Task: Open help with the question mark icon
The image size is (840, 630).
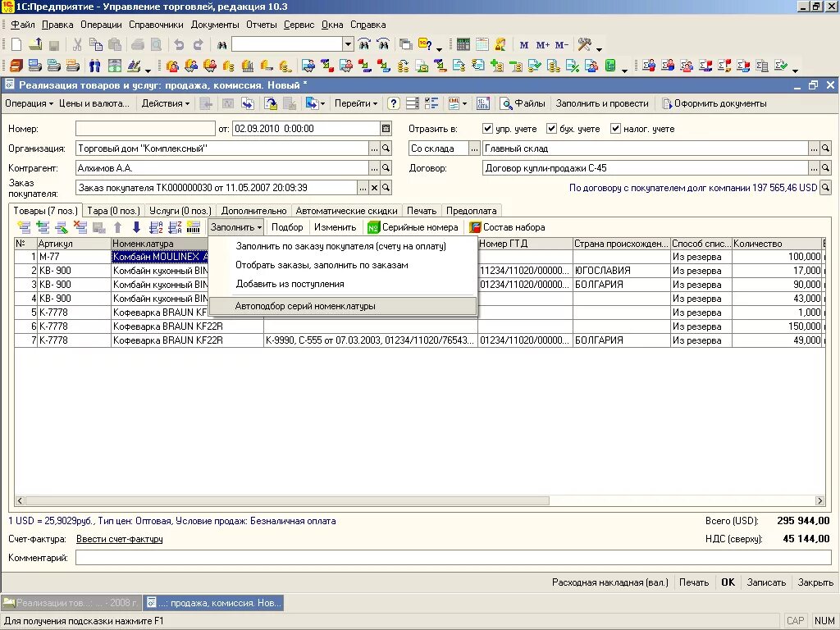Action: [393, 103]
